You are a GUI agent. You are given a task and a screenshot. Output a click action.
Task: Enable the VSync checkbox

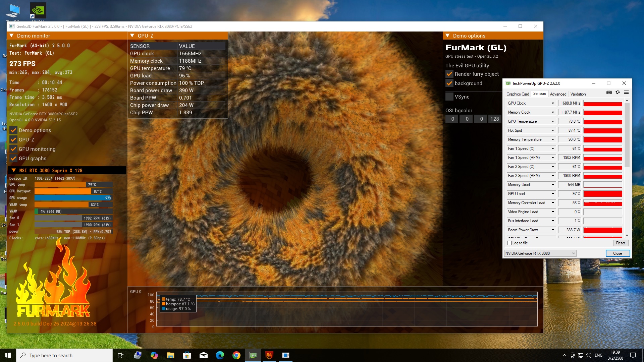pyautogui.click(x=449, y=97)
